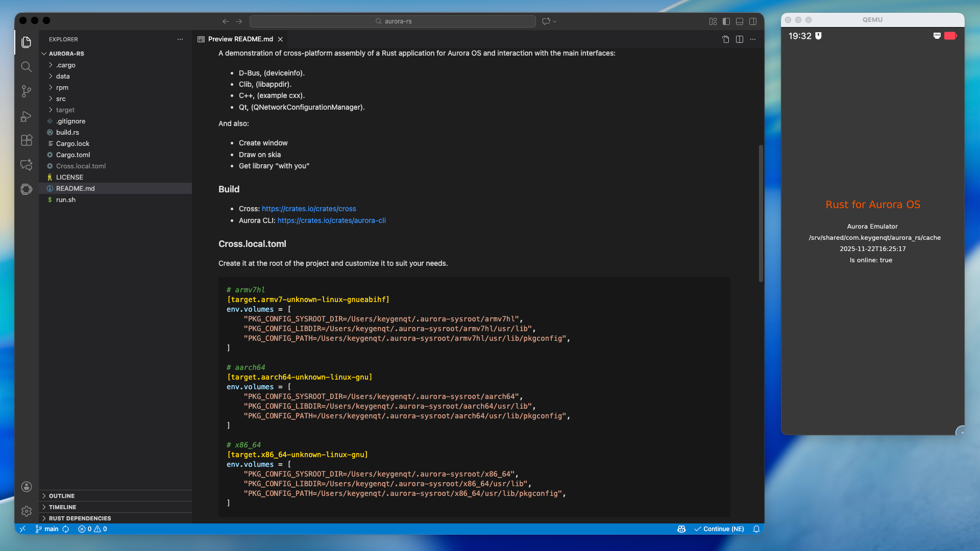Click the command center search field aurora-rs
The image size is (980, 551).
pyautogui.click(x=393, y=21)
